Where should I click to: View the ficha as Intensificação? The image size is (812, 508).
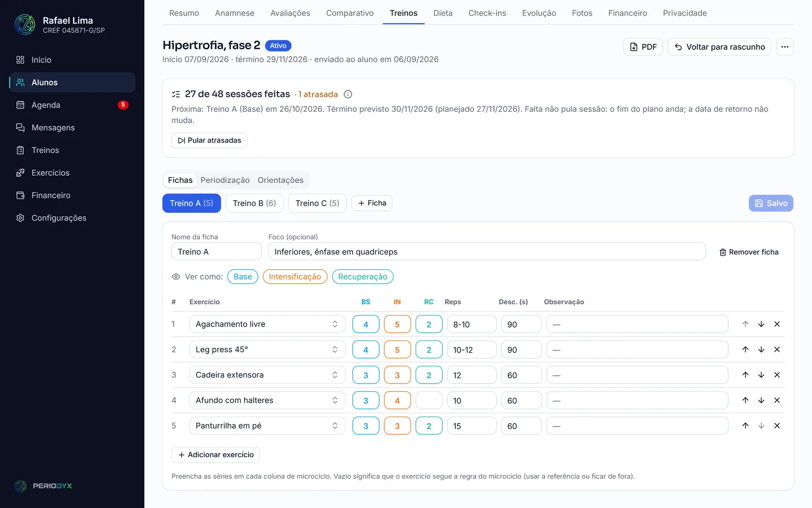tap(295, 277)
